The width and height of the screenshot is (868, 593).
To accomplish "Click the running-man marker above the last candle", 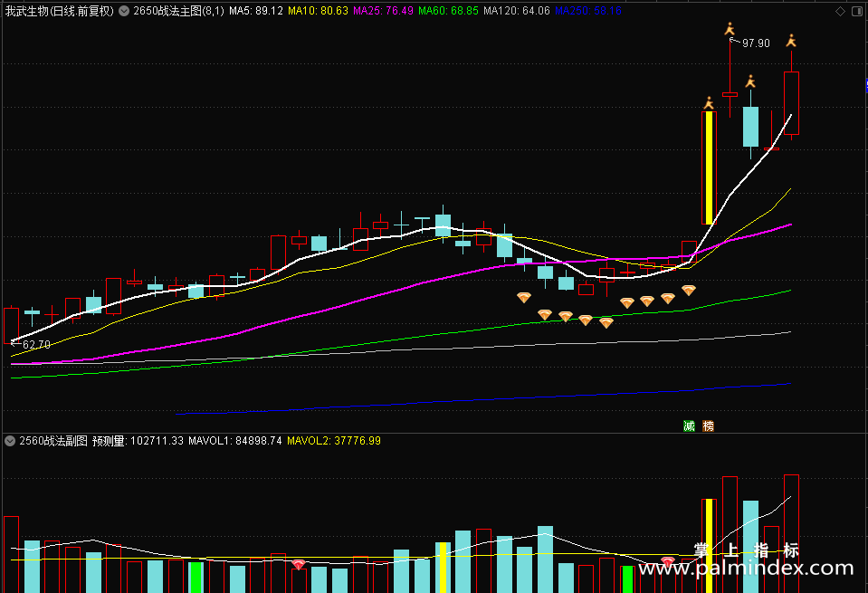I will coord(792,41).
